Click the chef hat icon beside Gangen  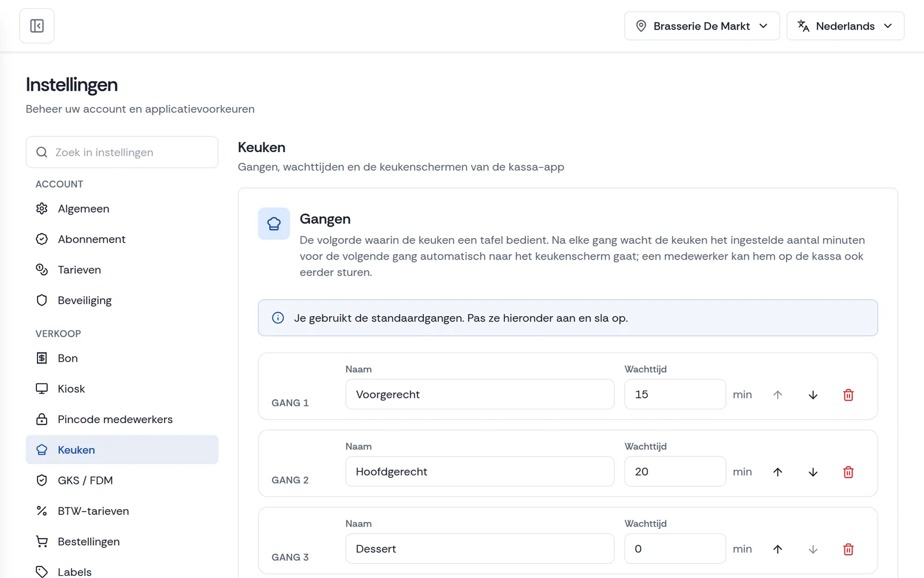pyautogui.click(x=274, y=224)
